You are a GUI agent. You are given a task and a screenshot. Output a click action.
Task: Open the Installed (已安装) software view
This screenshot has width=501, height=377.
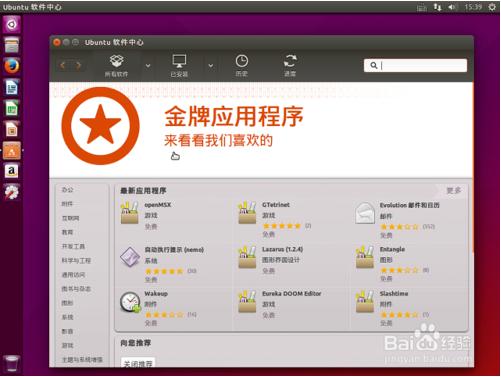point(179,66)
